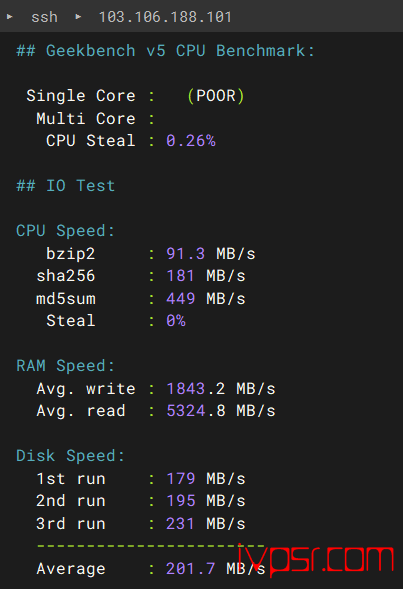
Task: Click the red ivpsr.com watermark
Action: pos(315,560)
